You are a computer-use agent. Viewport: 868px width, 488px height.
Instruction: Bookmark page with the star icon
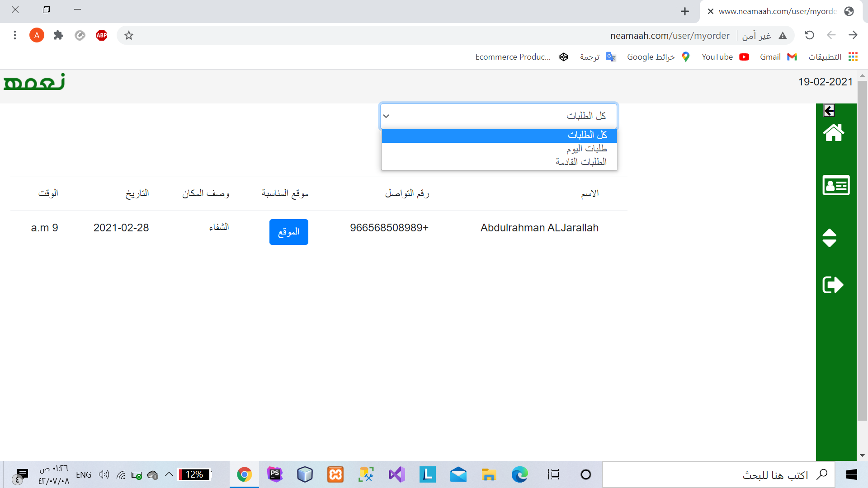click(129, 35)
